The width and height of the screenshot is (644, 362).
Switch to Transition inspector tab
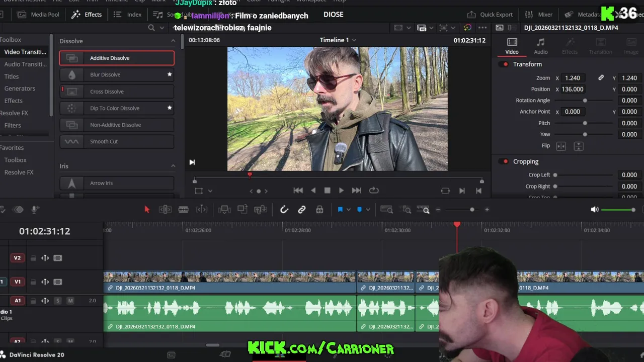tap(601, 46)
